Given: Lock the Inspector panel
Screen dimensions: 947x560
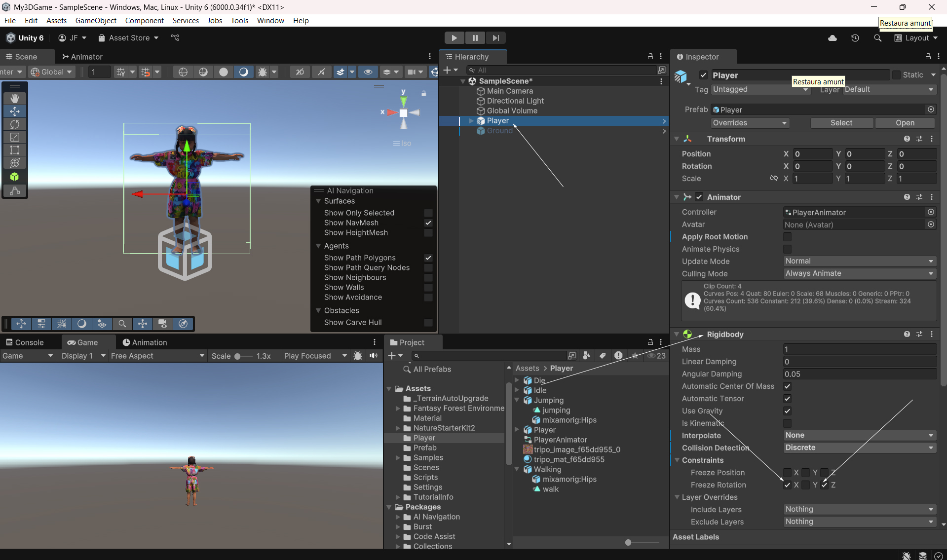Looking at the screenshot, I should coord(928,57).
